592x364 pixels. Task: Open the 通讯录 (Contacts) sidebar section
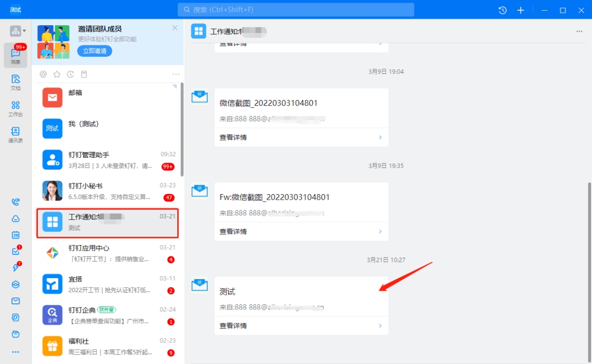click(x=16, y=134)
